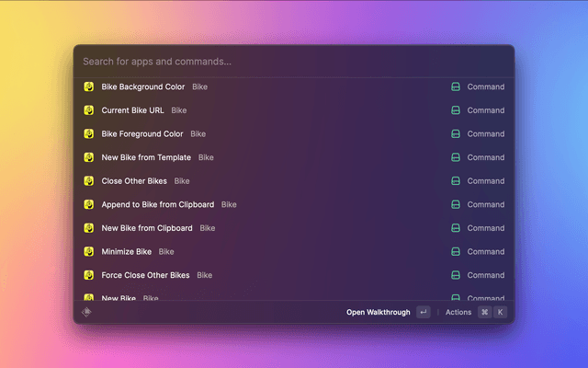Open the Actions menu

[458, 312]
